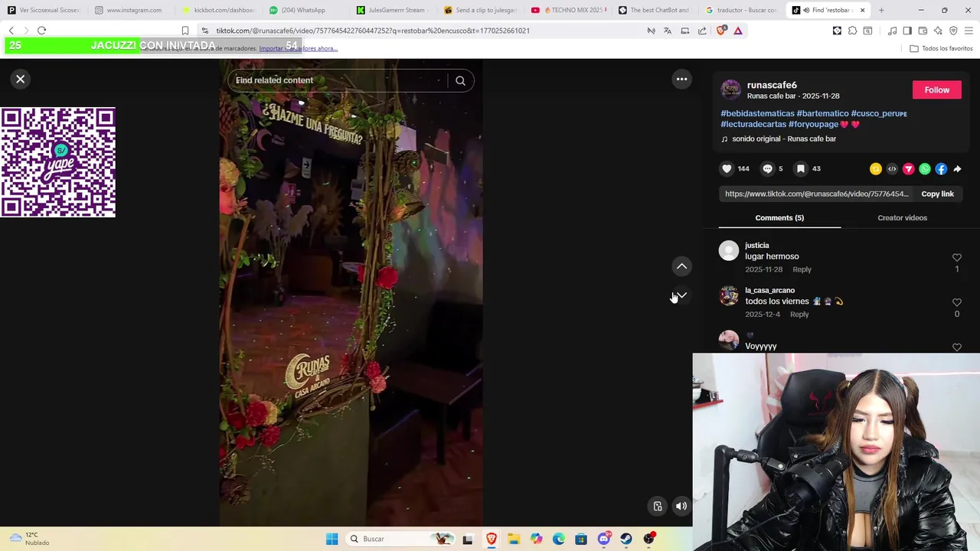Open the #bebidastematicas hashtag

pos(757,113)
